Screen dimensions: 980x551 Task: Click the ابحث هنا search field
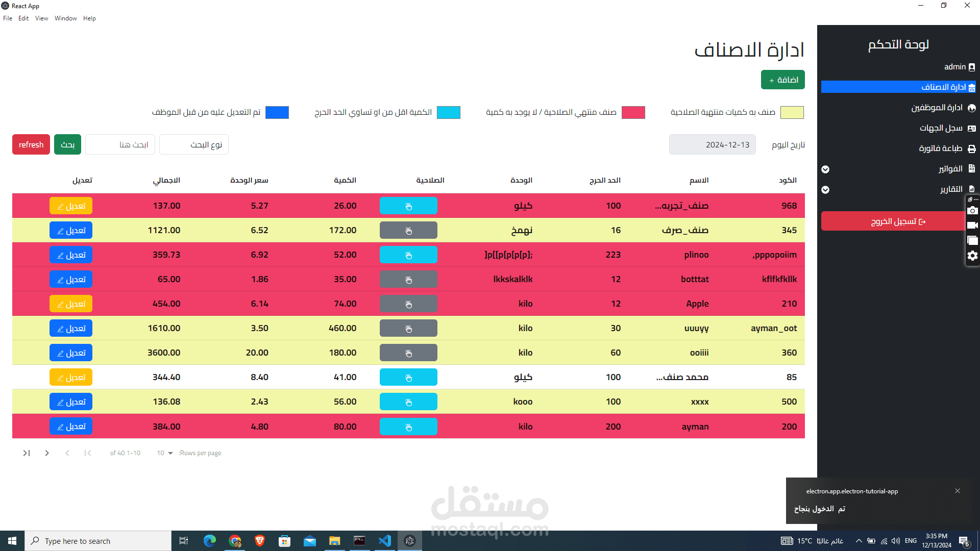click(x=120, y=144)
